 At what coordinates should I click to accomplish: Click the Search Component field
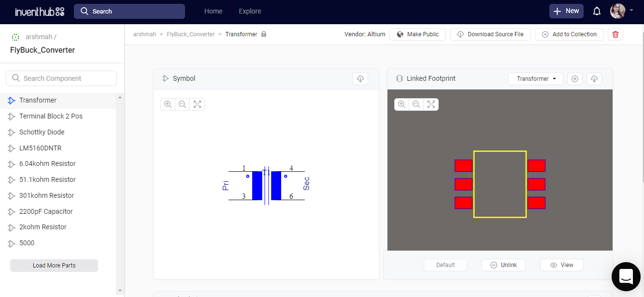tap(61, 78)
